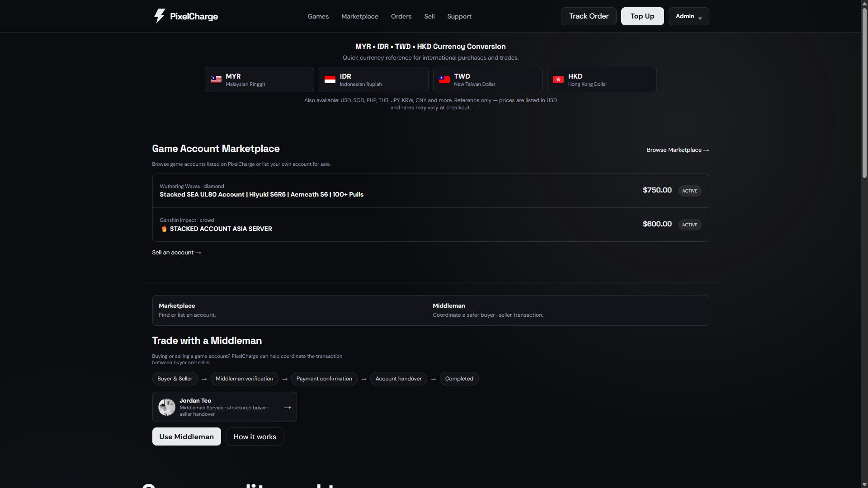Viewport: 868px width, 488px height.
Task: Click the Top Up button
Action: tap(642, 16)
